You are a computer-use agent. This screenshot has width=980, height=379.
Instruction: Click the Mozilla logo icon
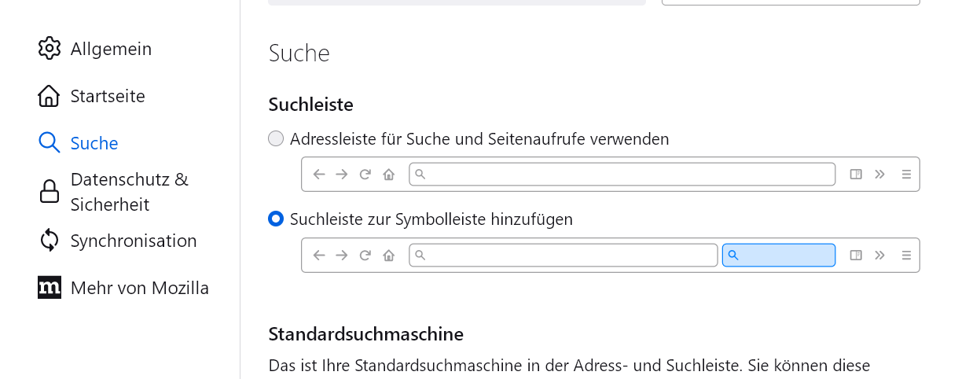[x=49, y=287]
